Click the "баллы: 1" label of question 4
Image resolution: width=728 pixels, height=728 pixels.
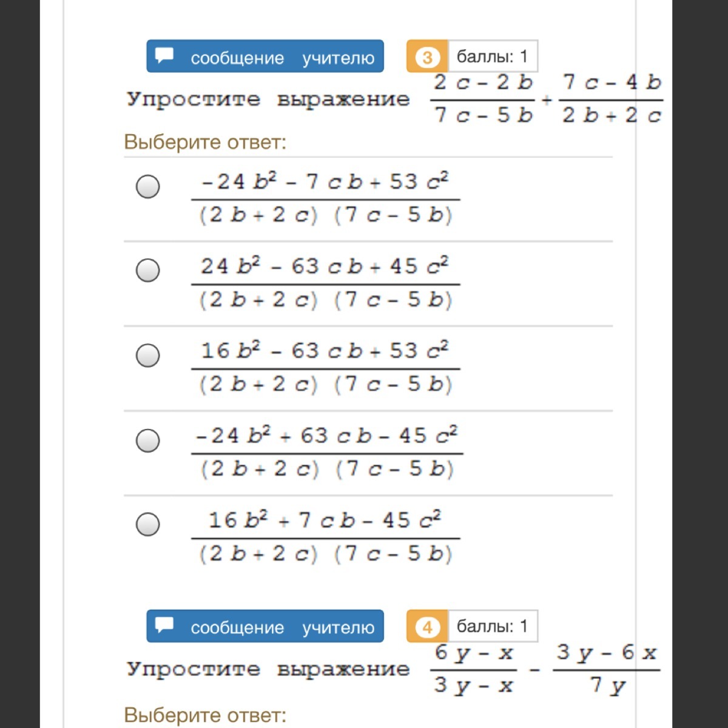(x=492, y=627)
